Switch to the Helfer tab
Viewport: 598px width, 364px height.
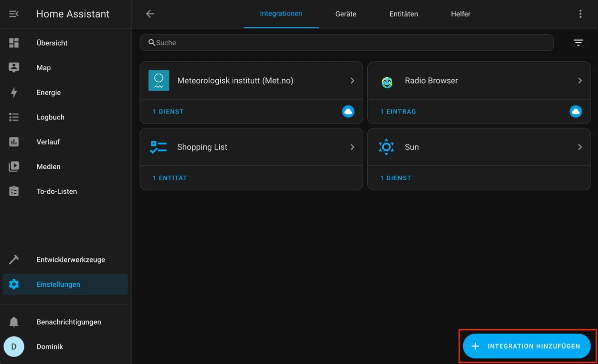(x=460, y=14)
